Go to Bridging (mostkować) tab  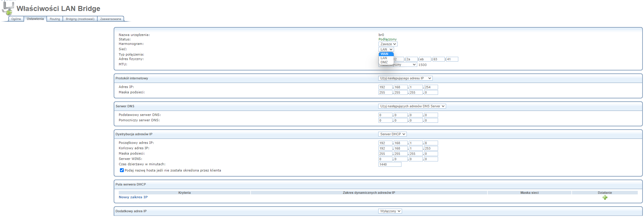point(80,19)
